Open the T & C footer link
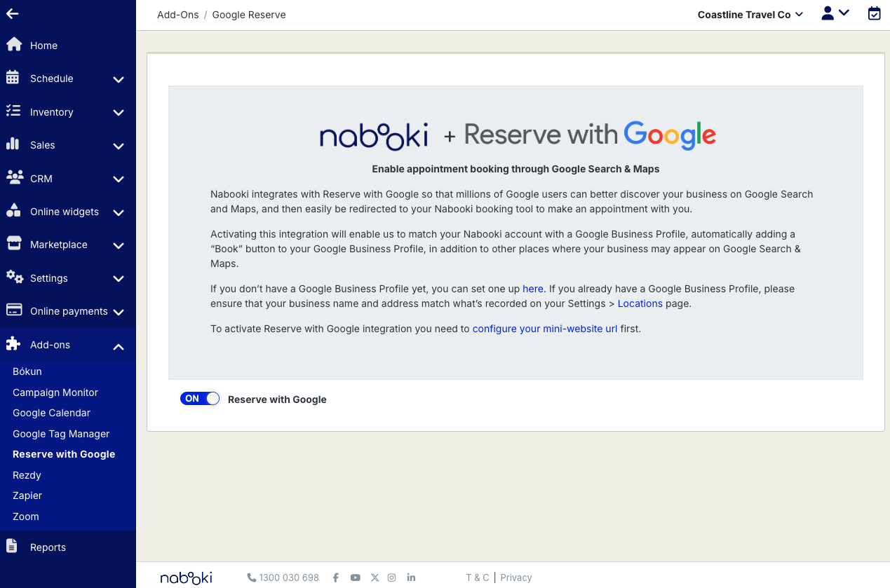 [478, 577]
